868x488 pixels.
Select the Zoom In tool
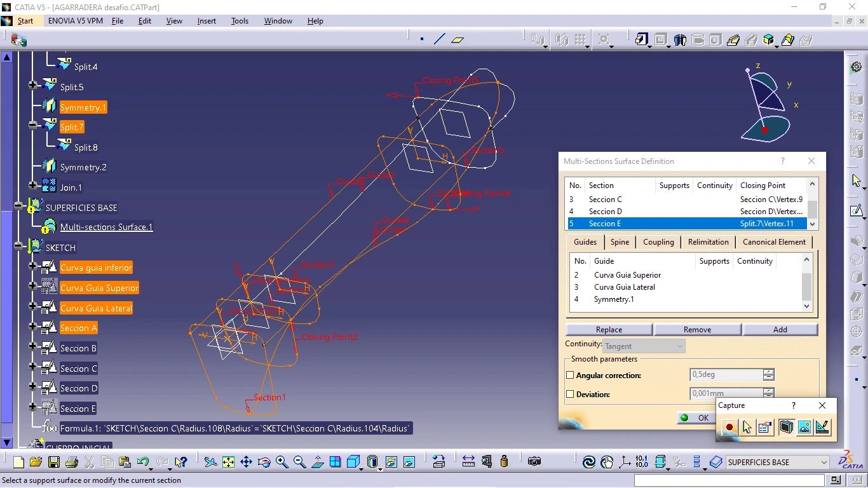(282, 462)
